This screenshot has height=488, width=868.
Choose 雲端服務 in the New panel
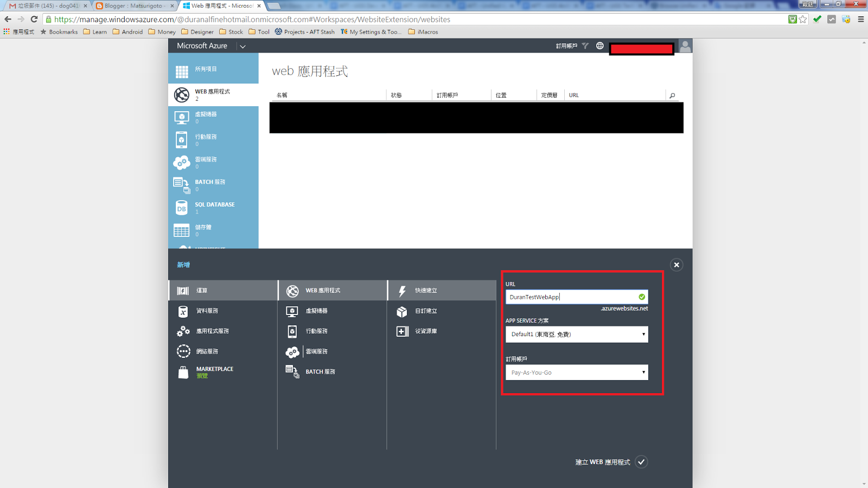(333, 351)
